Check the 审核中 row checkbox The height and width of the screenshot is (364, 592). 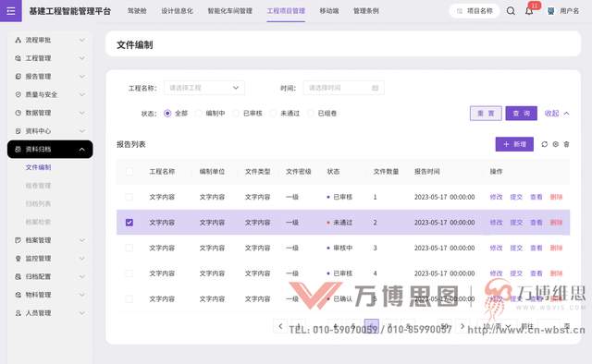129,248
